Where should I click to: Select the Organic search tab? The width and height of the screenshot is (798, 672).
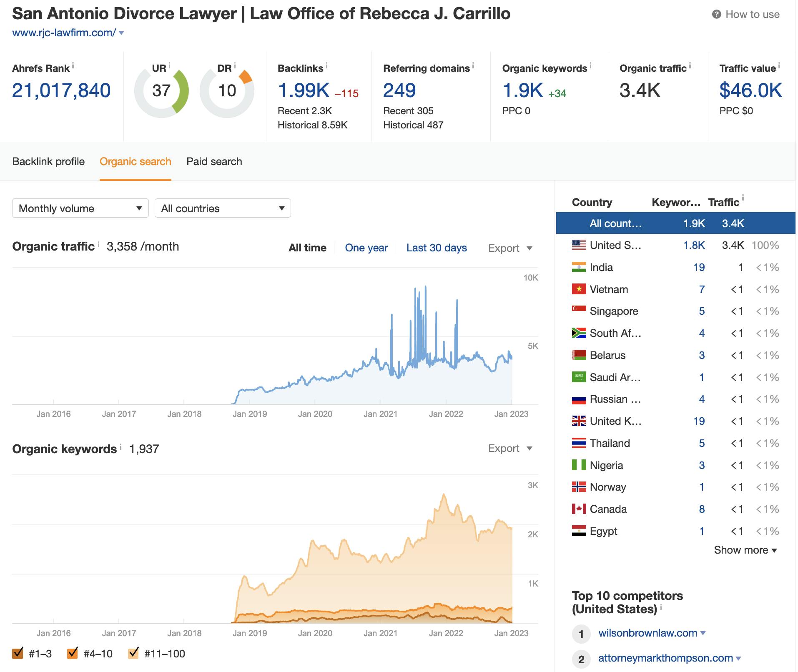click(x=136, y=161)
